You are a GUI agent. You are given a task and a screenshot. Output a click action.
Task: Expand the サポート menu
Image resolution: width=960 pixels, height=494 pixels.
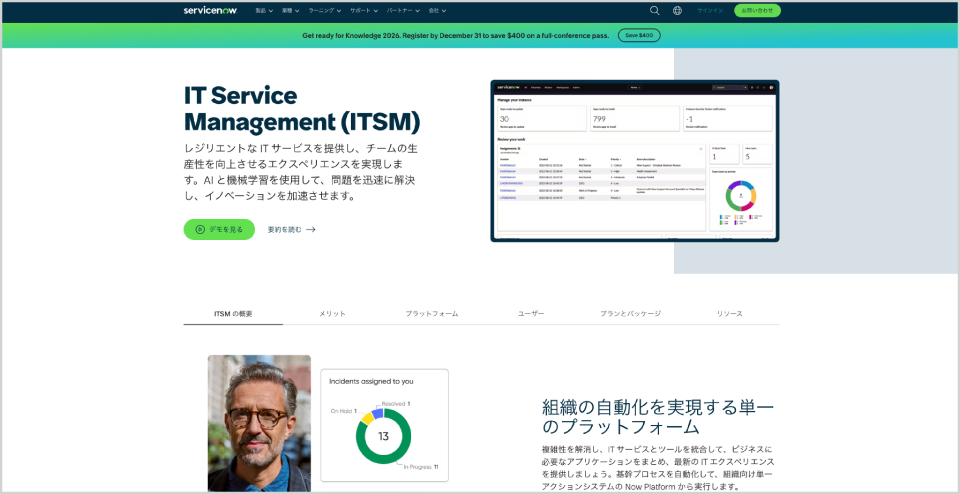[364, 10]
